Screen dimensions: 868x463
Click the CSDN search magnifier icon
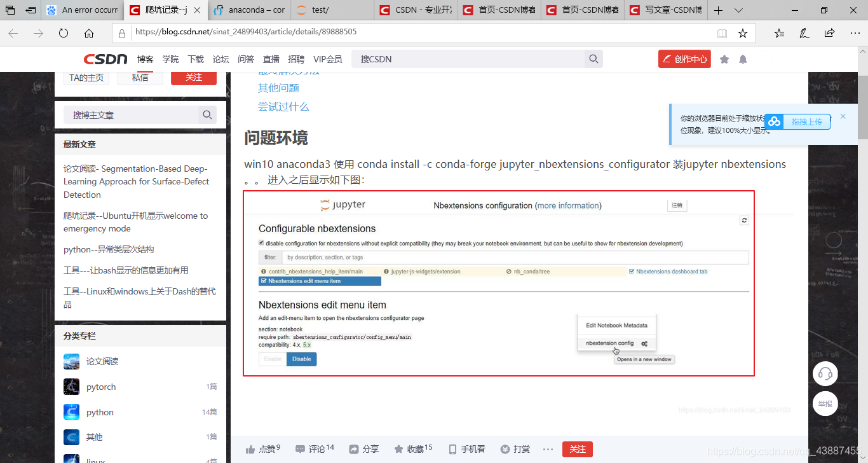tap(593, 59)
